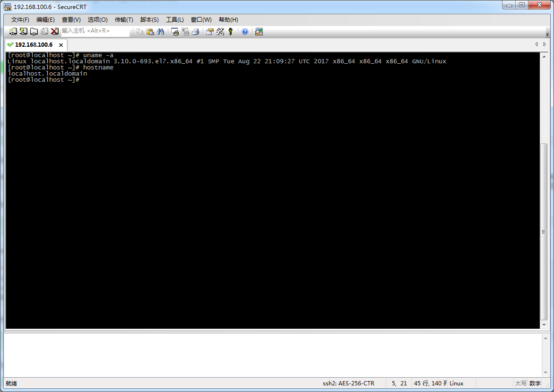Open the Connect session manager icon
Screen dimensions: 554x392
pos(13,32)
